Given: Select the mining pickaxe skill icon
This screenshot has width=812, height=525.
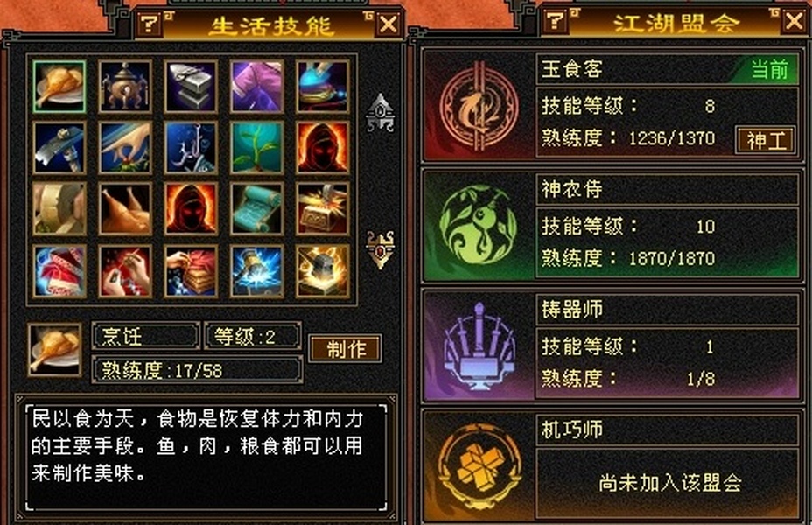Looking at the screenshot, I should pos(59,148).
